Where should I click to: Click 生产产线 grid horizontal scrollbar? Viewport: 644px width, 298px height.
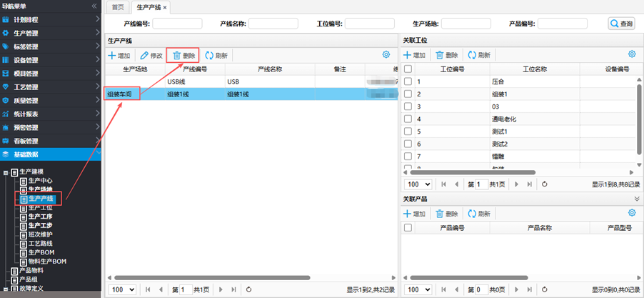pos(212,278)
